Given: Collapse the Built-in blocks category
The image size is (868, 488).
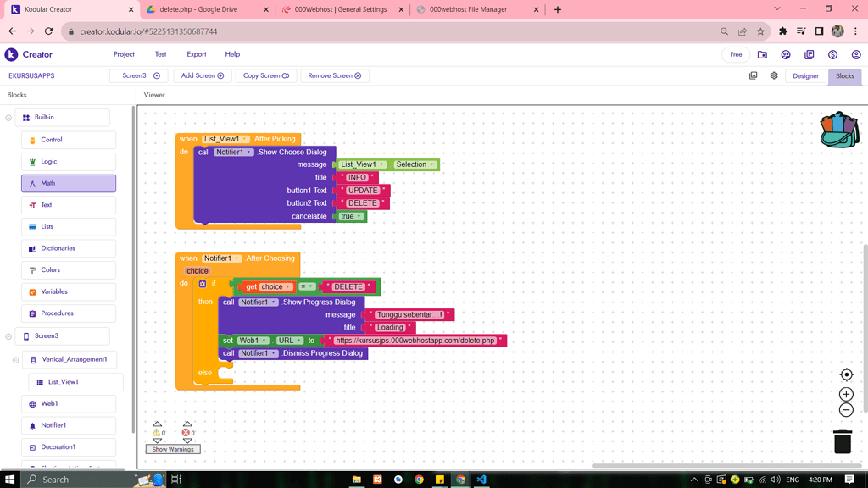Looking at the screenshot, I should (8, 118).
